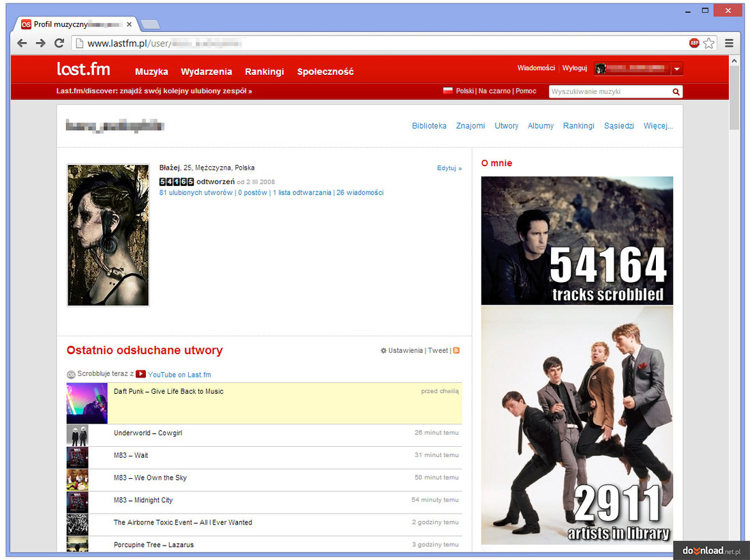
Task: Switch to the Biblioteka tab
Action: [x=429, y=125]
